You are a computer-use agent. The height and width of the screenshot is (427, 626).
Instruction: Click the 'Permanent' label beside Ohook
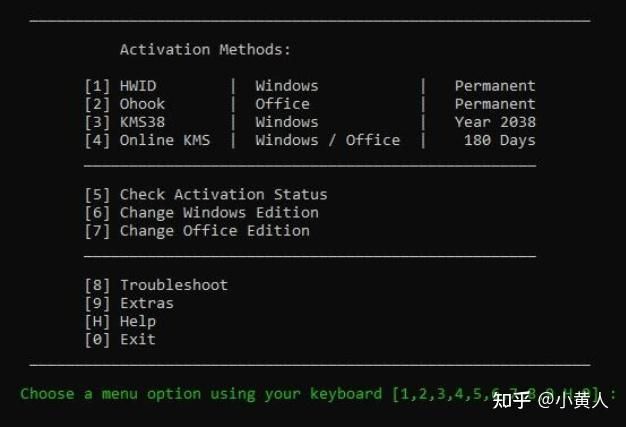click(495, 104)
